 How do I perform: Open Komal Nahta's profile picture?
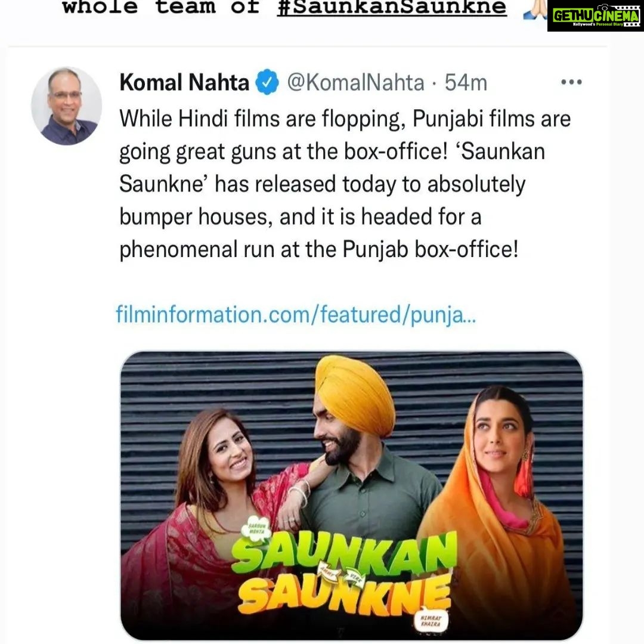coord(67,106)
